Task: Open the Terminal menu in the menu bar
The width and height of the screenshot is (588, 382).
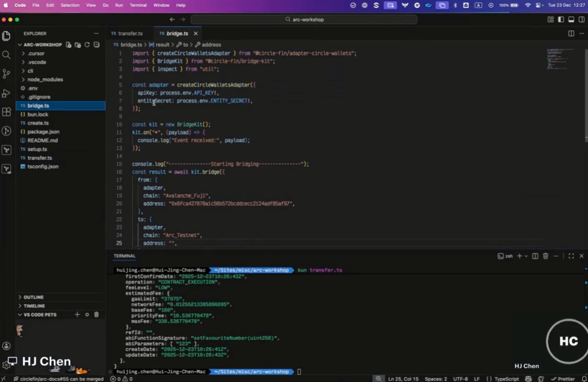Action: pos(138,5)
